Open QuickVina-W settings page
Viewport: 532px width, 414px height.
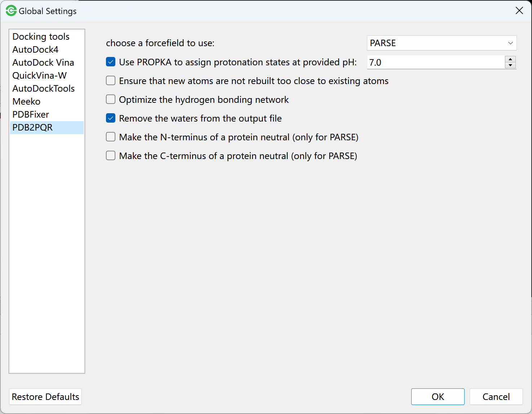click(x=47, y=75)
